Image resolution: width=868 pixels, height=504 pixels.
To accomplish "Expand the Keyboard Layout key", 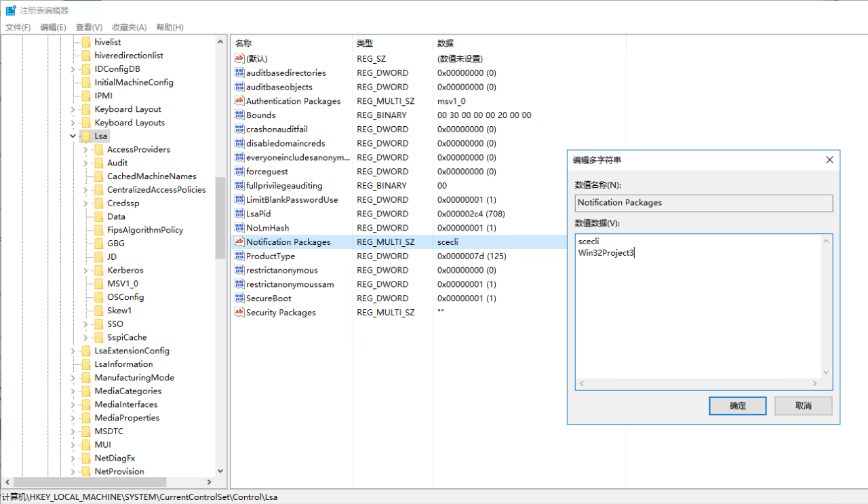I will (x=73, y=109).
